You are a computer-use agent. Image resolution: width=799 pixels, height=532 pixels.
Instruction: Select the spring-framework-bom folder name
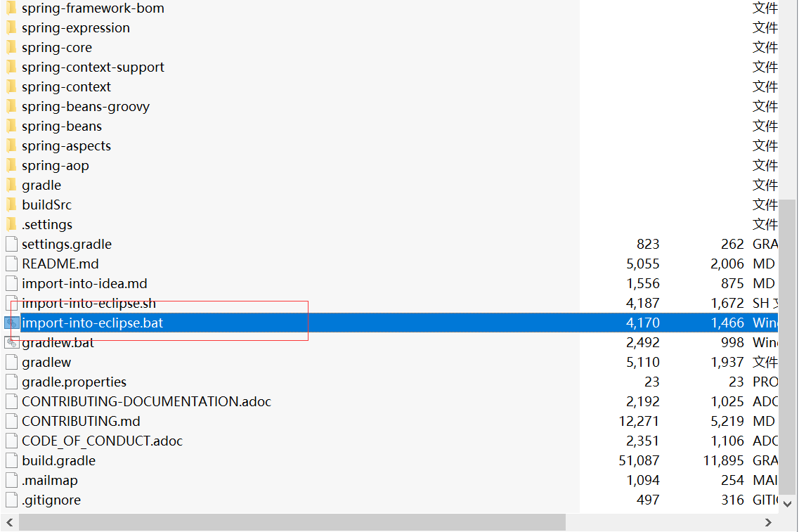93,8
